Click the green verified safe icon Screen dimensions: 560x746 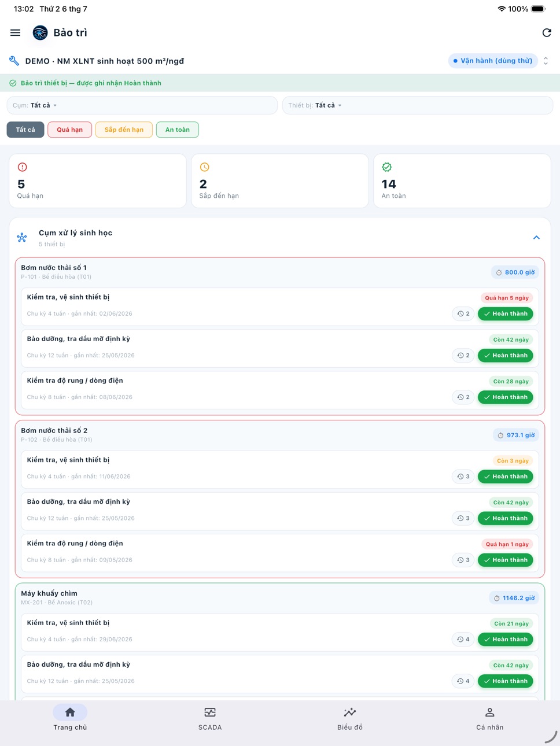[x=387, y=167]
